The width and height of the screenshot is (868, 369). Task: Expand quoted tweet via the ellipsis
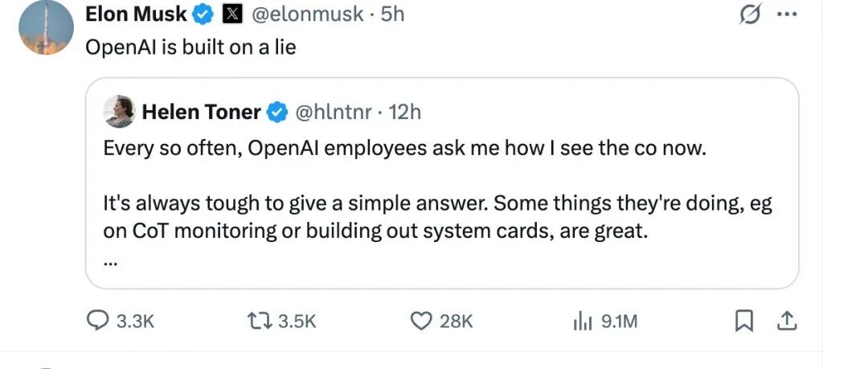110,262
